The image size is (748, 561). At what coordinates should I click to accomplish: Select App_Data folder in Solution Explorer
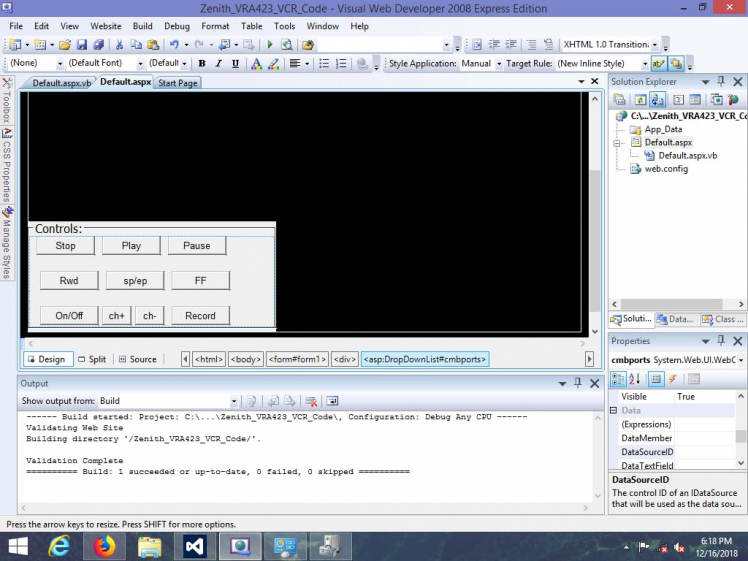click(663, 129)
